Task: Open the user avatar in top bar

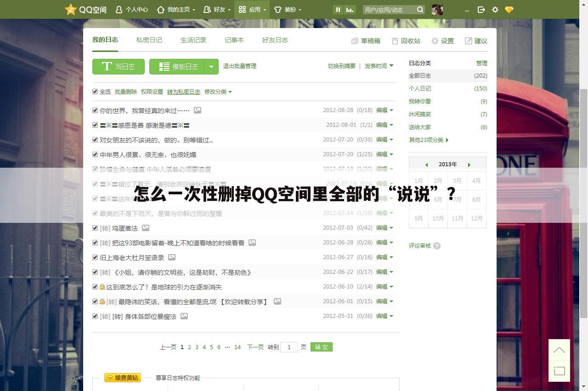Action: (x=437, y=9)
